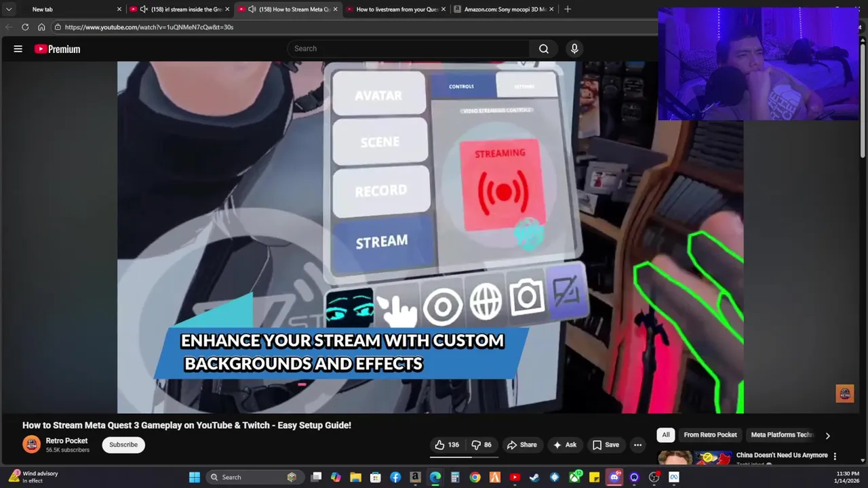The image size is (868, 488).
Task: Click the search magnifier button
Action: [x=544, y=49]
